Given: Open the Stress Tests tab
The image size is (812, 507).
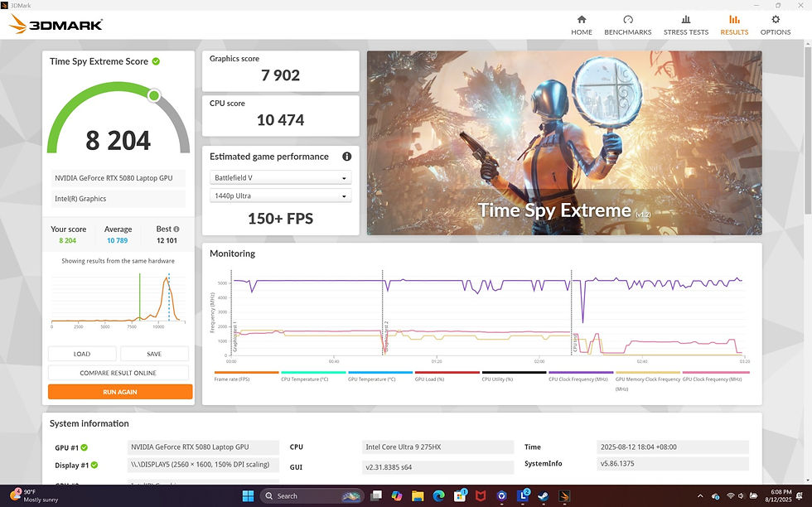Looking at the screenshot, I should click(686, 26).
